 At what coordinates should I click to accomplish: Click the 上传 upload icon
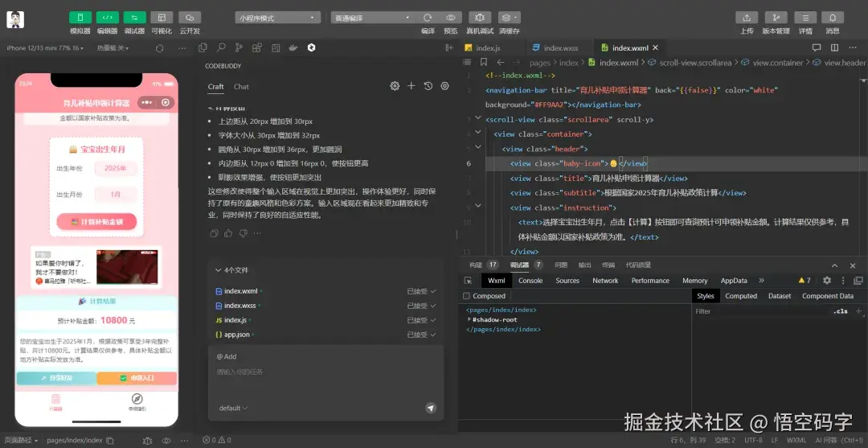tap(747, 17)
